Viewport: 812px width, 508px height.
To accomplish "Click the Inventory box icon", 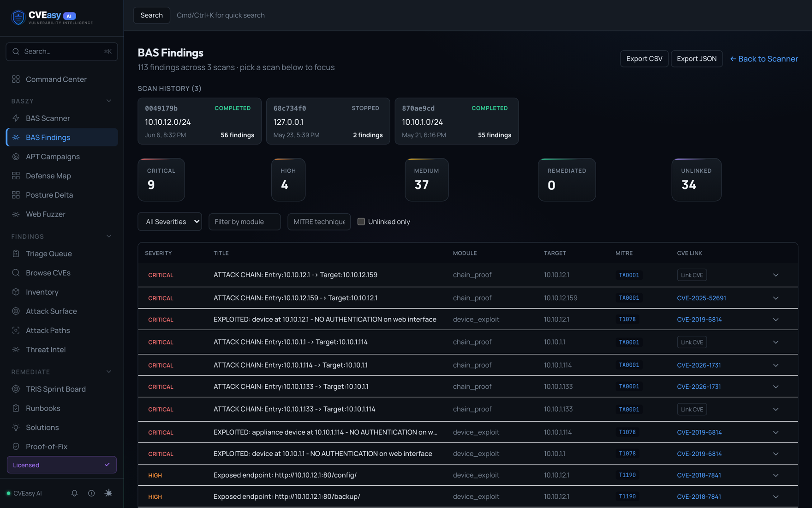I will 16,292.
